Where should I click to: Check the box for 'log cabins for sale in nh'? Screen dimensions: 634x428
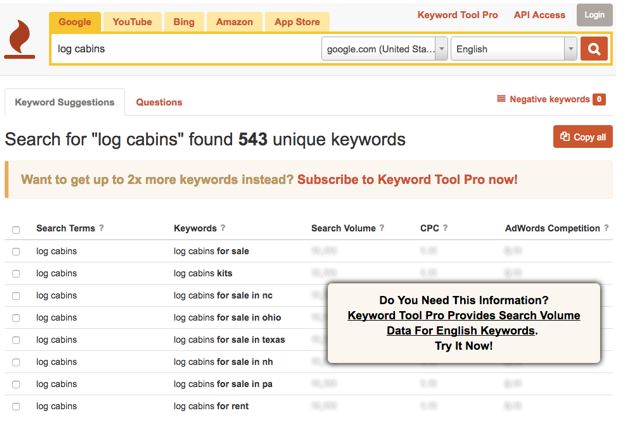[16, 362]
